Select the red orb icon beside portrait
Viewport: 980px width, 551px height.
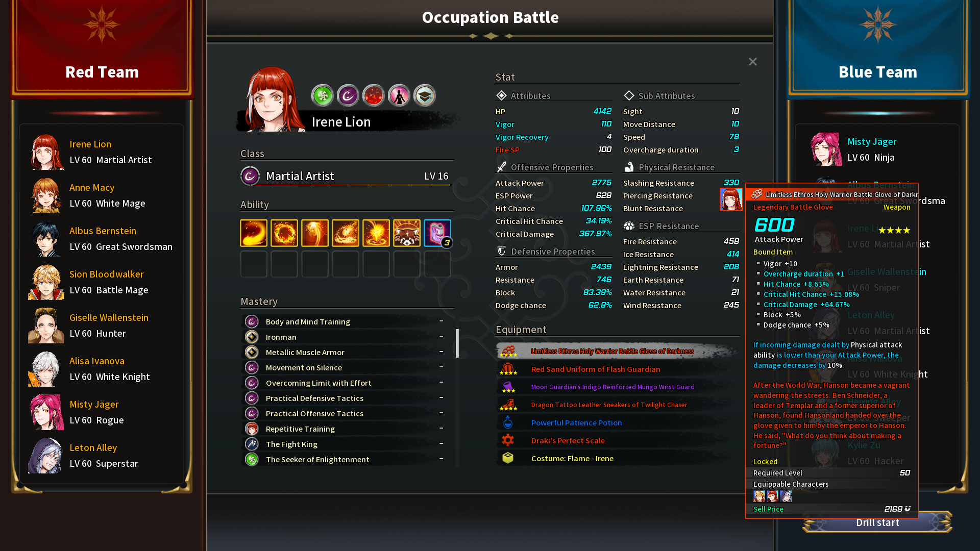(x=374, y=95)
